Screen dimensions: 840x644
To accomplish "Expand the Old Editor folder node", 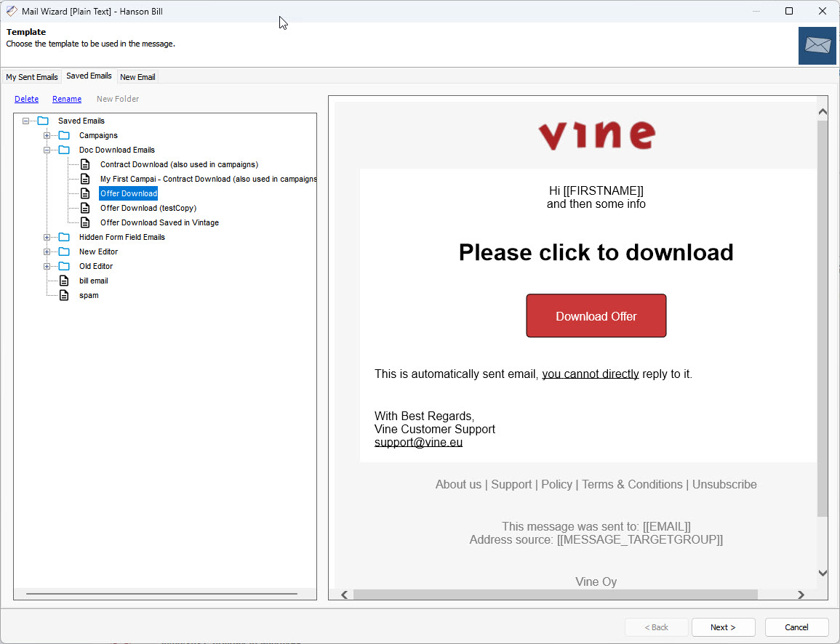I will [47, 266].
